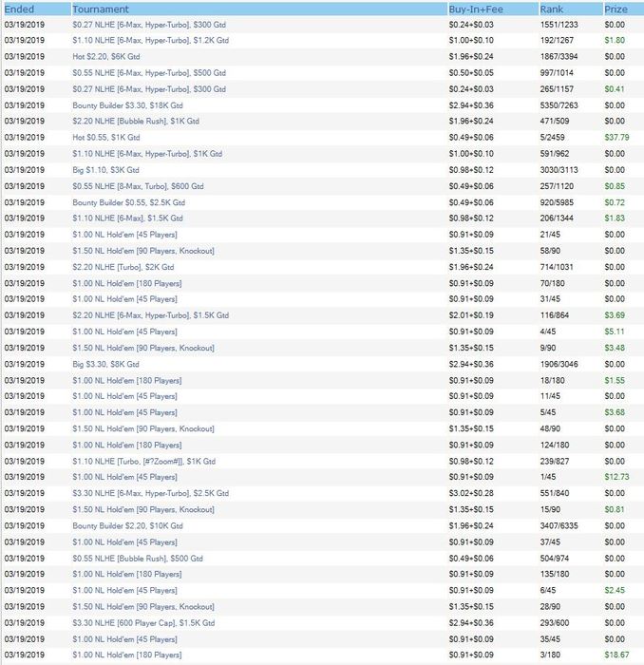Sort by the Rank column header
The image size is (644, 665).
coord(571,9)
